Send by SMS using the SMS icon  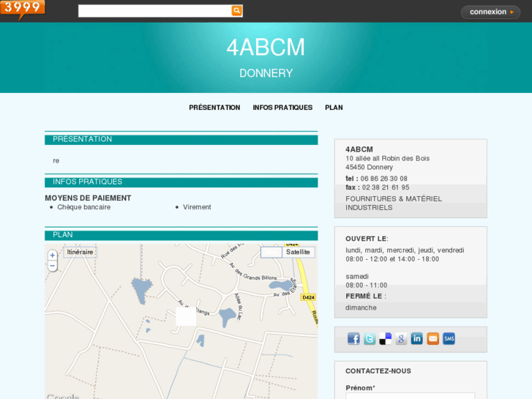pyautogui.click(x=449, y=338)
